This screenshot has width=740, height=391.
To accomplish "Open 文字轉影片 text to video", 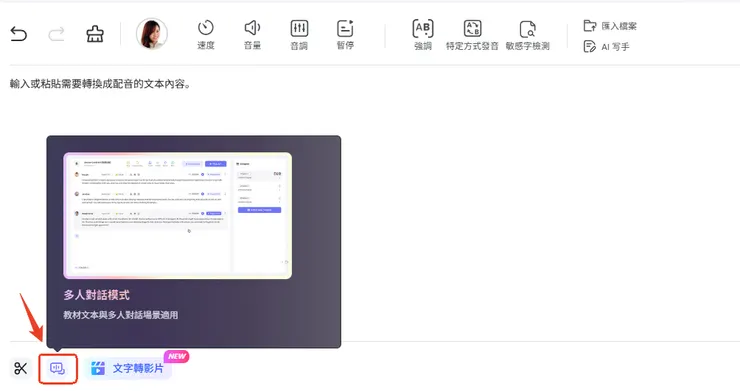I will coord(128,368).
